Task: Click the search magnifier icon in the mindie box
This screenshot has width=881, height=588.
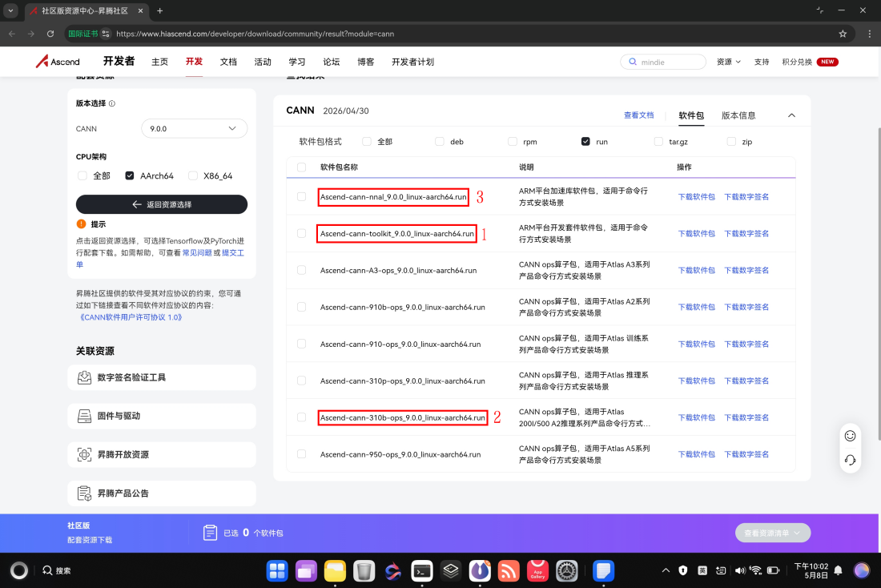Action: click(633, 62)
